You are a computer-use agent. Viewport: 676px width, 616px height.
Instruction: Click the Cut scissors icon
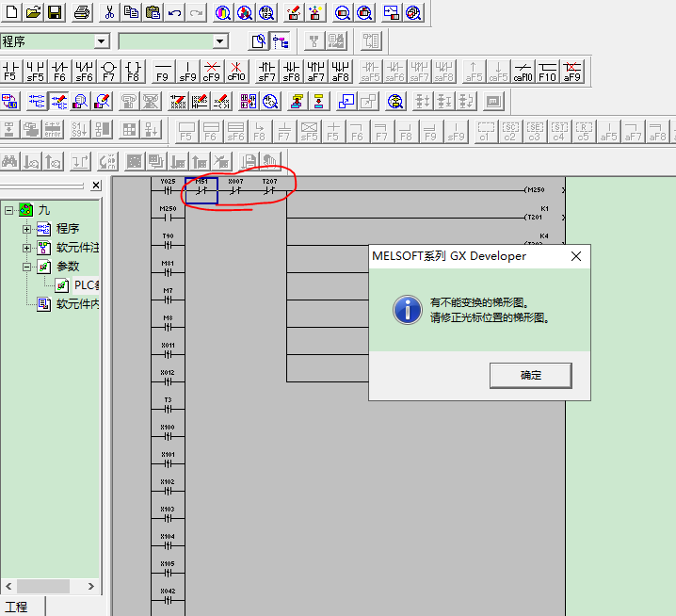pos(109,12)
